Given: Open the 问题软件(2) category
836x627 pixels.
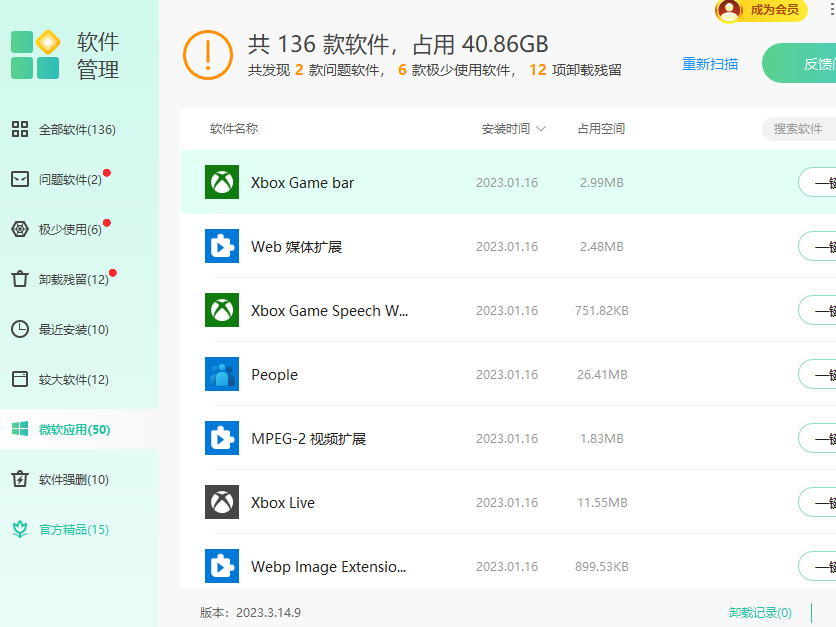Looking at the screenshot, I should point(79,180).
